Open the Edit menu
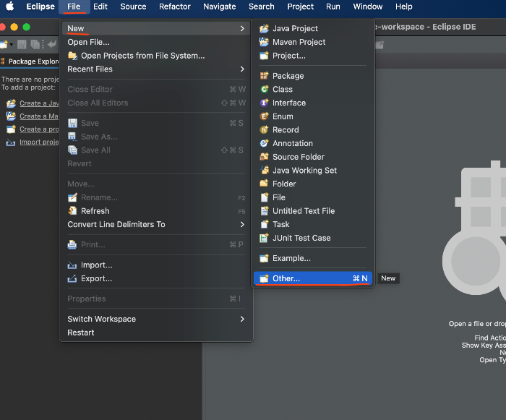The width and height of the screenshot is (506, 420). tap(100, 7)
